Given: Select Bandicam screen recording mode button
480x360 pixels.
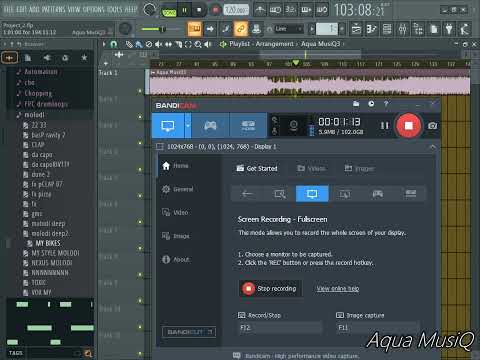Looking at the screenshot, I should 168,126.
